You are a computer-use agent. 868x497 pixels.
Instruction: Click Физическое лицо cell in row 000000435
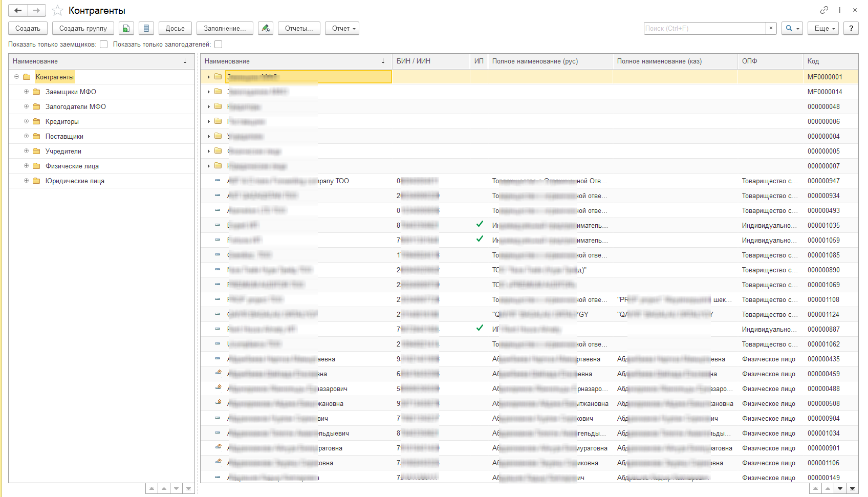pos(770,359)
